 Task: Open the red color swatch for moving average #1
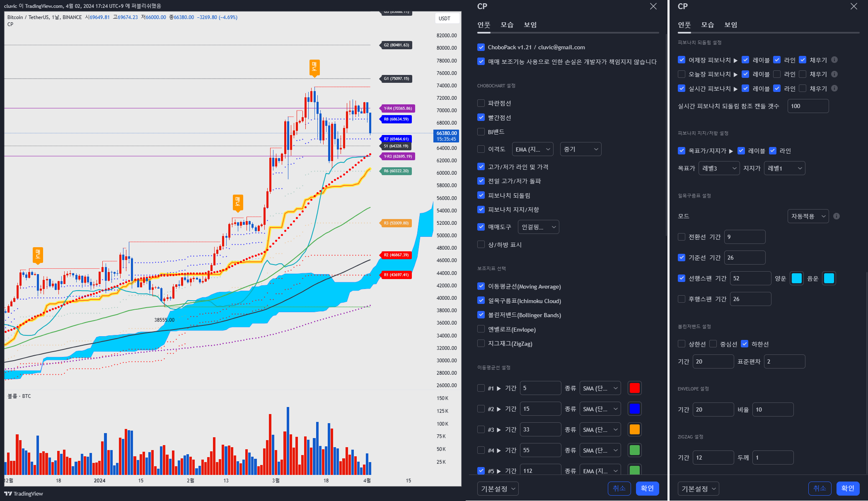tap(634, 388)
